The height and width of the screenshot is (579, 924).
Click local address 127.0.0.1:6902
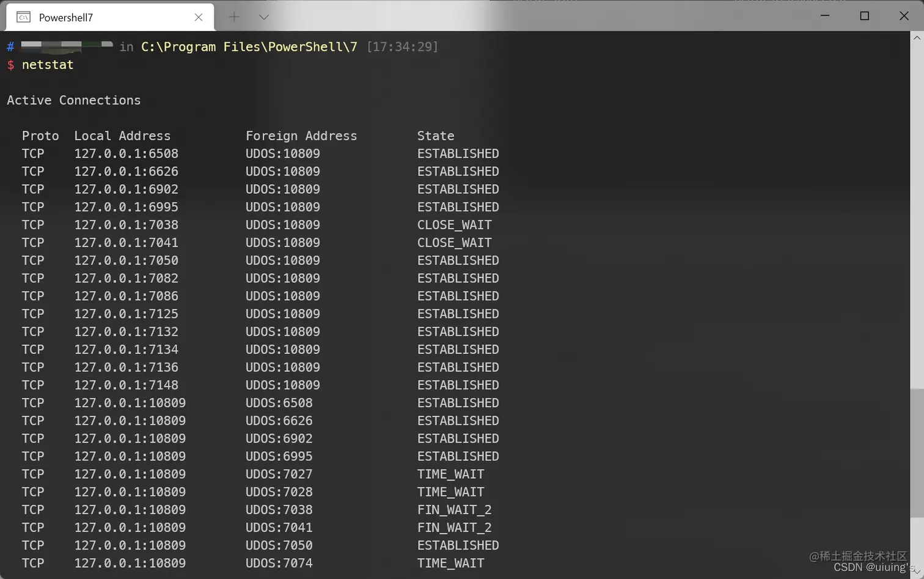[127, 189]
